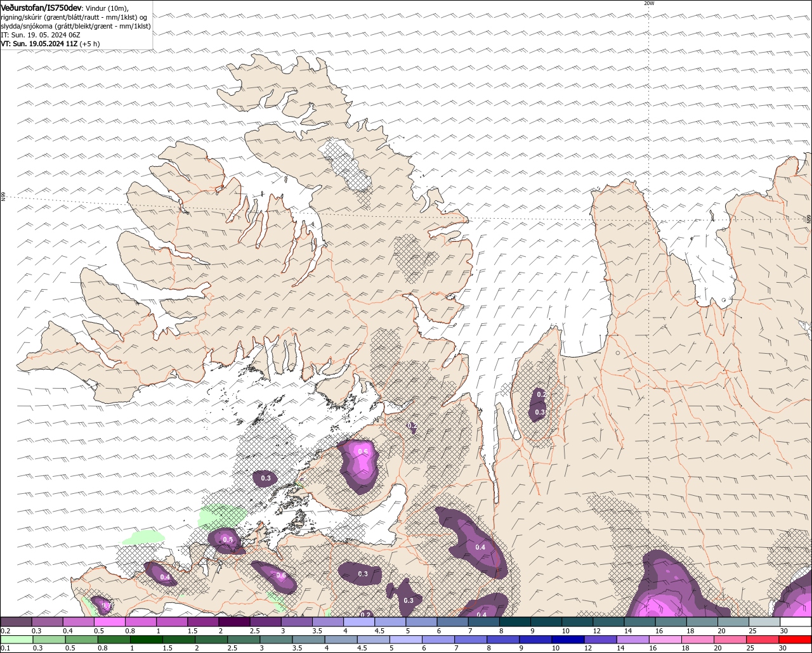Pick the pure red 30 swatch in rain legend
Viewport: 812px width, 653px height.
tap(796, 639)
